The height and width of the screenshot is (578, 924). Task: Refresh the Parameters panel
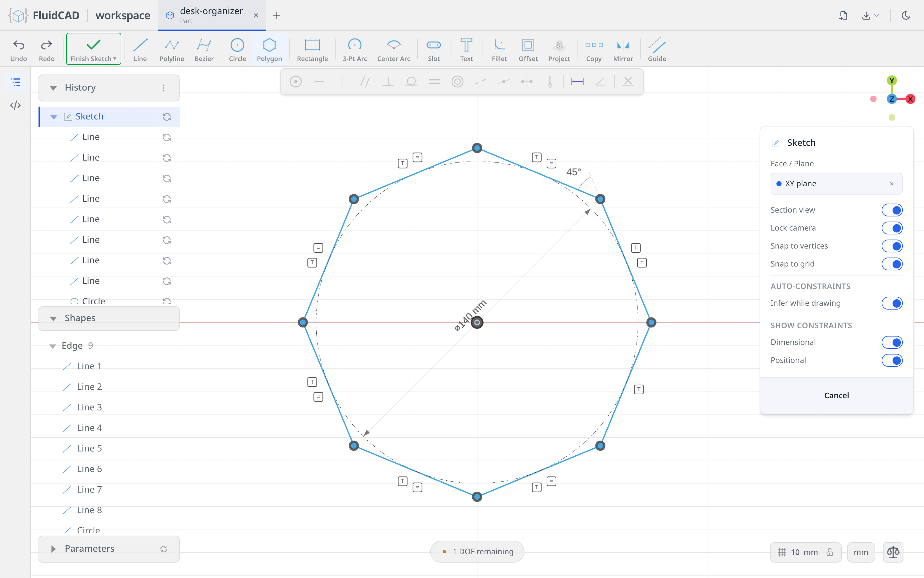(x=163, y=549)
